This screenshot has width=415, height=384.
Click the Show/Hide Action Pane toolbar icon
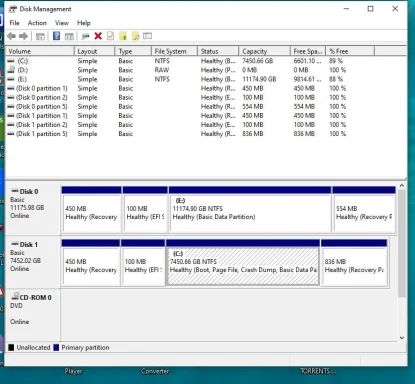69,36
